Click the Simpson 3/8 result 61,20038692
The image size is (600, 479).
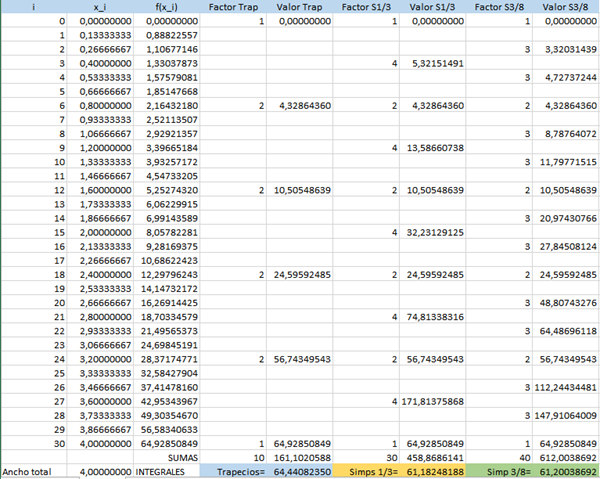click(x=566, y=467)
